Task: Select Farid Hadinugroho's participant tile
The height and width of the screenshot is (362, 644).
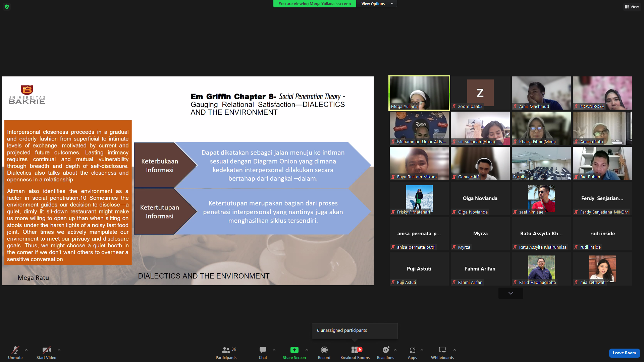Action: pos(541,269)
